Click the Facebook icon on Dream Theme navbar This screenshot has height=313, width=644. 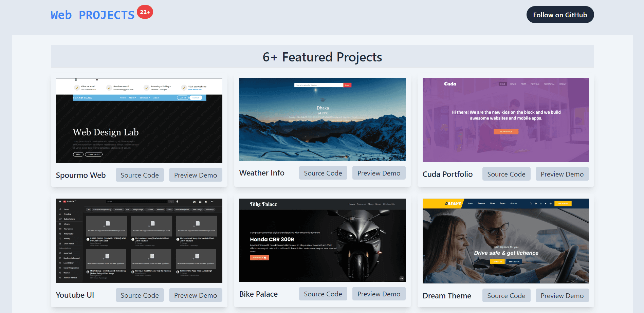pyautogui.click(x=536, y=203)
